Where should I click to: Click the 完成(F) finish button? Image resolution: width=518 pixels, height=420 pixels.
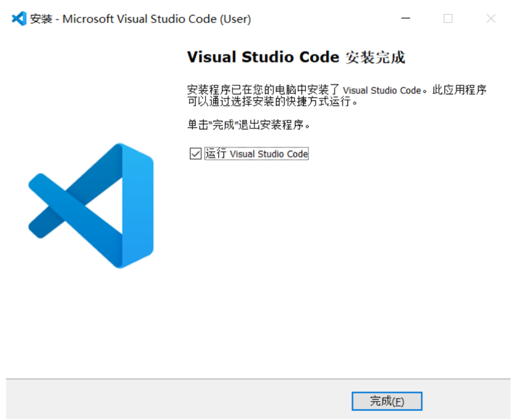click(387, 401)
